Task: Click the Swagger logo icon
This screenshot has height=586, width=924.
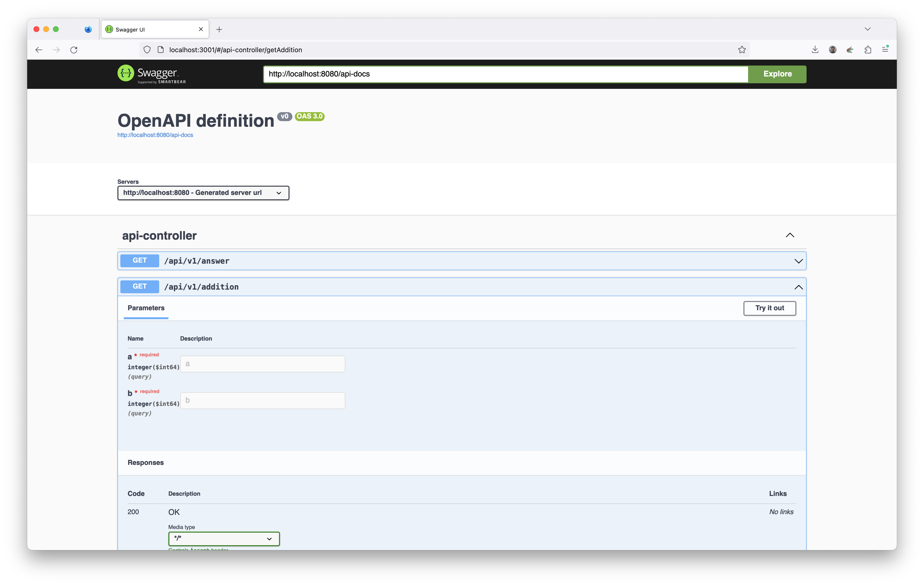Action: tap(126, 73)
